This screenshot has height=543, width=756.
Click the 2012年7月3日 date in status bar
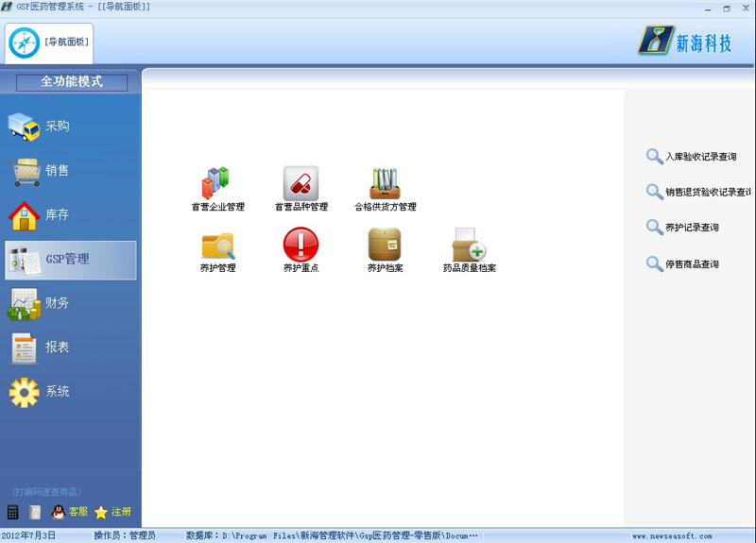tap(28, 535)
